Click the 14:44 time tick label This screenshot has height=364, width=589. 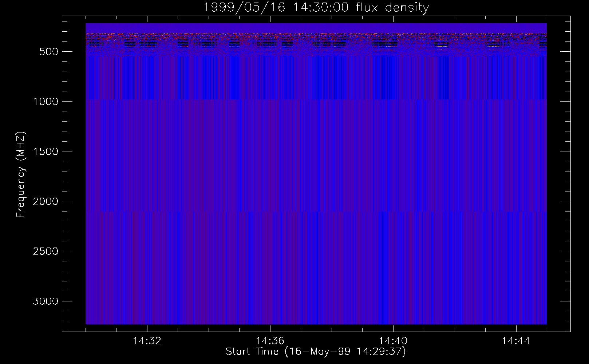point(516,341)
